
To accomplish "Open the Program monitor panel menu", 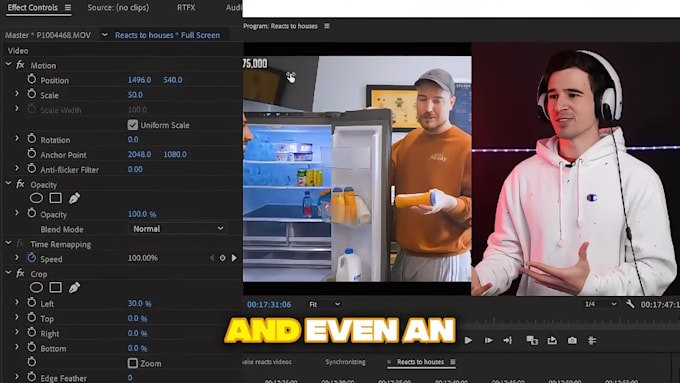I will 327,26.
